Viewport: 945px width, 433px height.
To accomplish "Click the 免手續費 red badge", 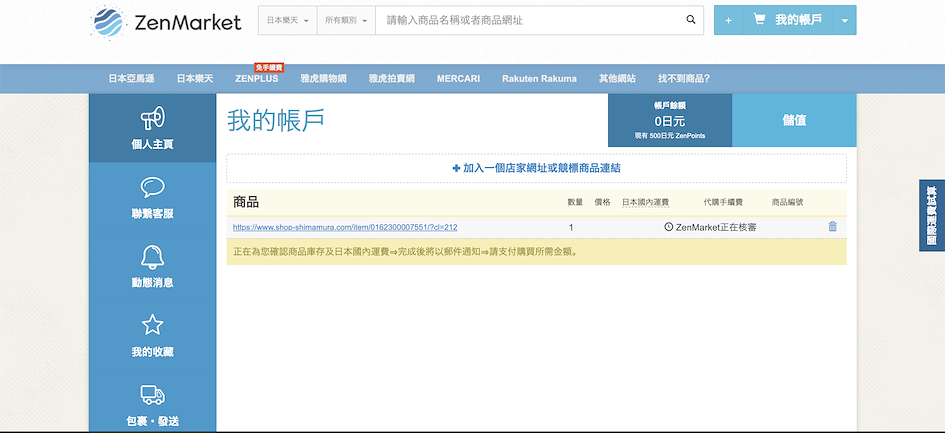I will click(269, 68).
